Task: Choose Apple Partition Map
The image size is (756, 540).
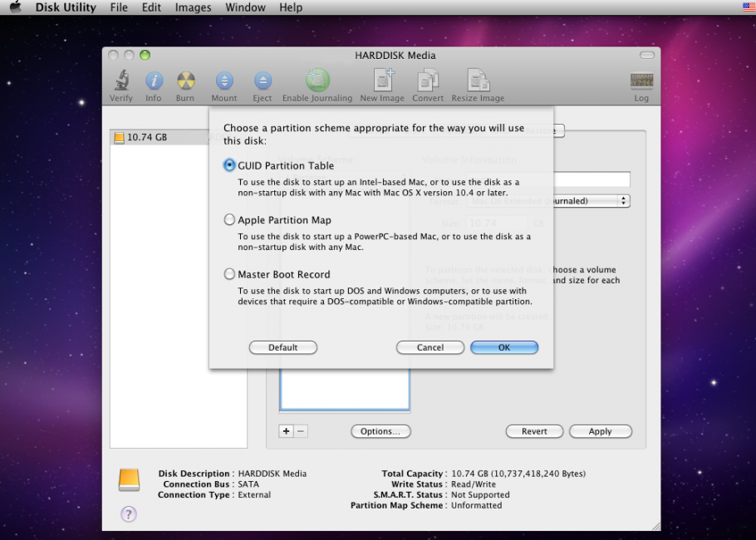Action: 228,219
